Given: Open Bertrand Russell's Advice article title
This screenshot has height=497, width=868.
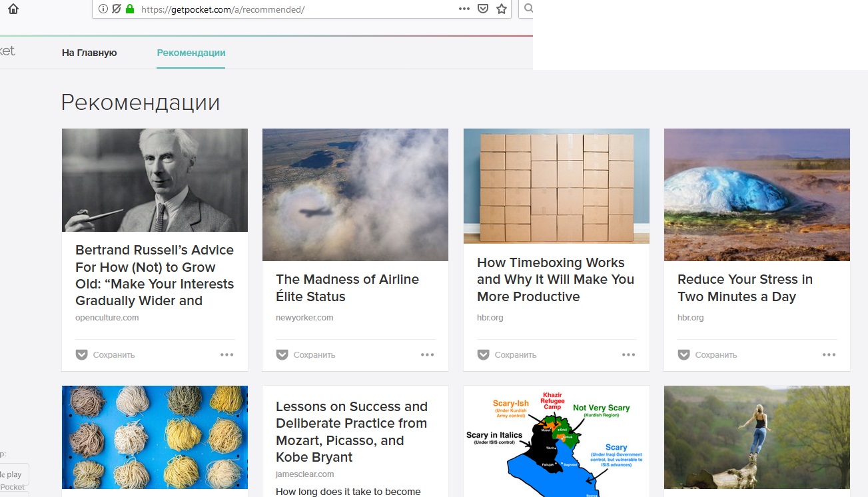Looking at the screenshot, I should 155,275.
